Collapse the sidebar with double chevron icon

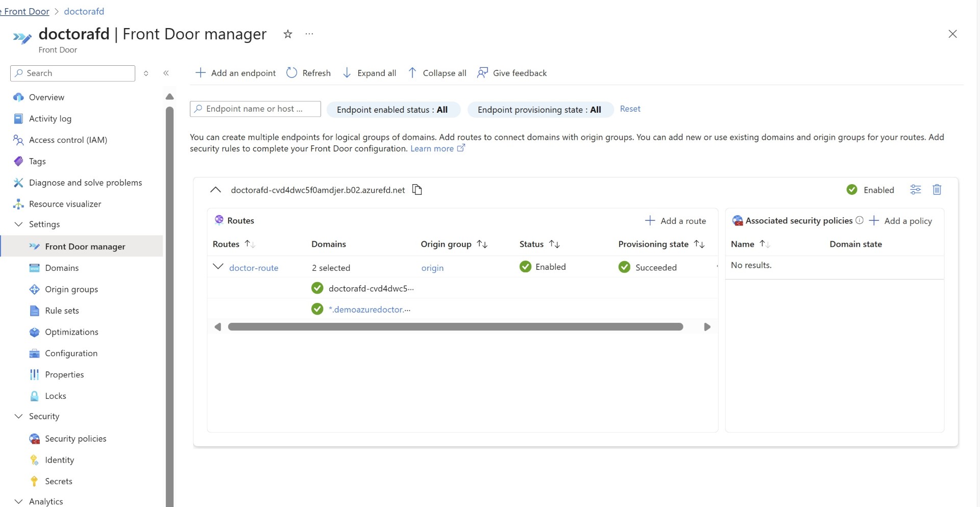tap(166, 73)
